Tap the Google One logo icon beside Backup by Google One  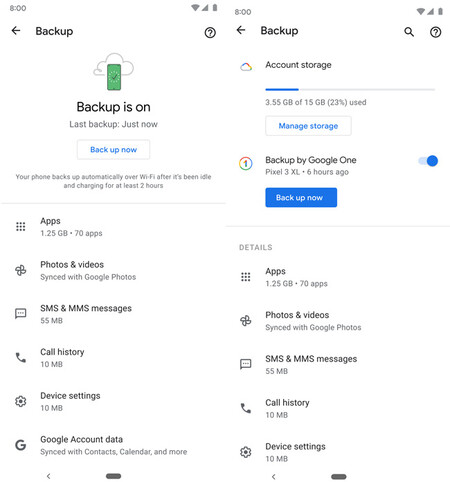click(x=246, y=163)
